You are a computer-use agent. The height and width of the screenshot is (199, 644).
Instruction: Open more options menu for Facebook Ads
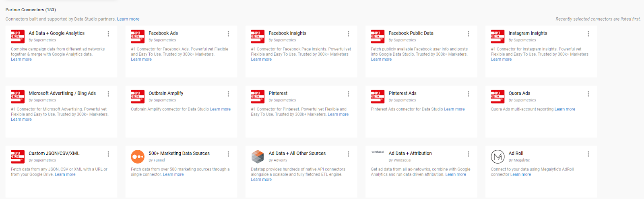point(228,34)
